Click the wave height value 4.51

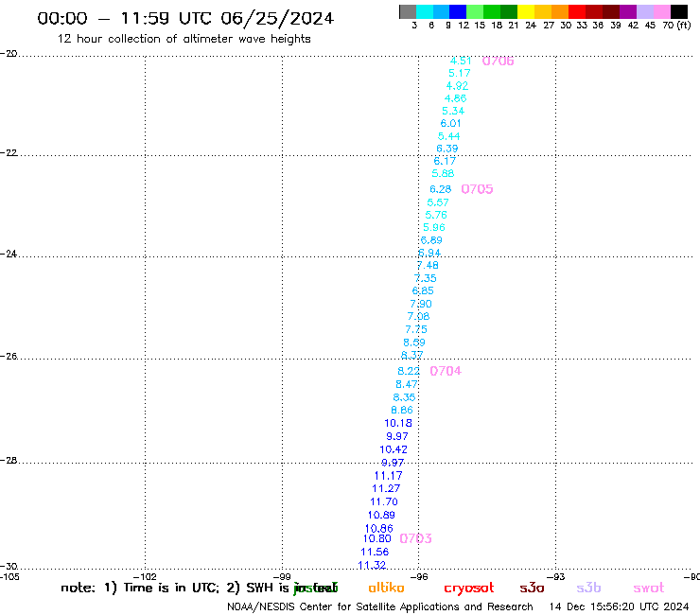pos(461,61)
